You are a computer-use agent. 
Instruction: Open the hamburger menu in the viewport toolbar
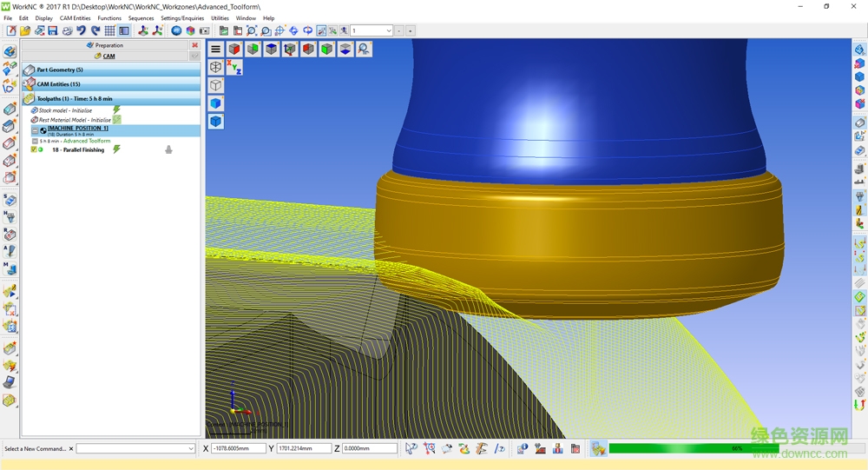pyautogui.click(x=216, y=49)
